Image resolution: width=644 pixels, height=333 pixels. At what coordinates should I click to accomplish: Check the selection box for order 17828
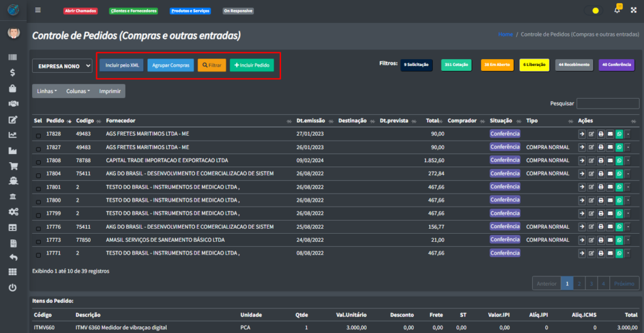click(x=38, y=135)
